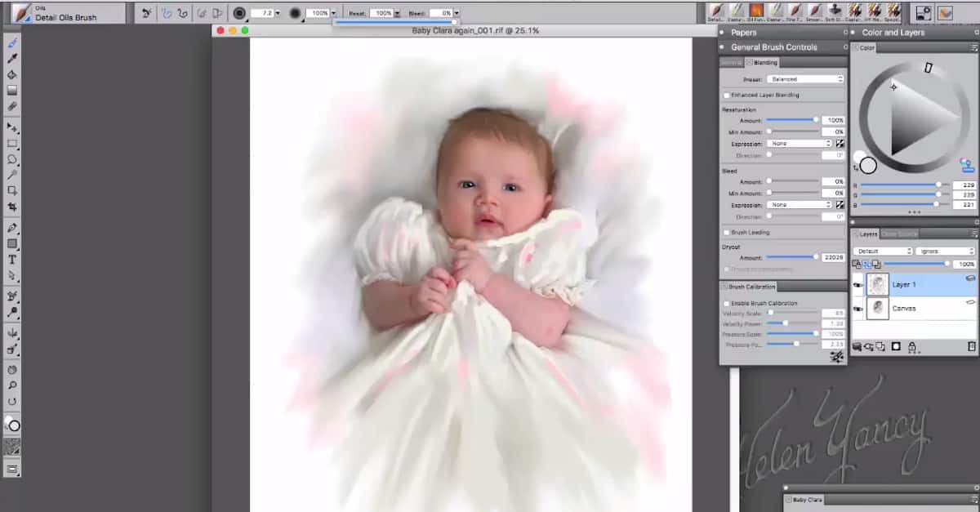Switch to the Blending tab

[763, 62]
